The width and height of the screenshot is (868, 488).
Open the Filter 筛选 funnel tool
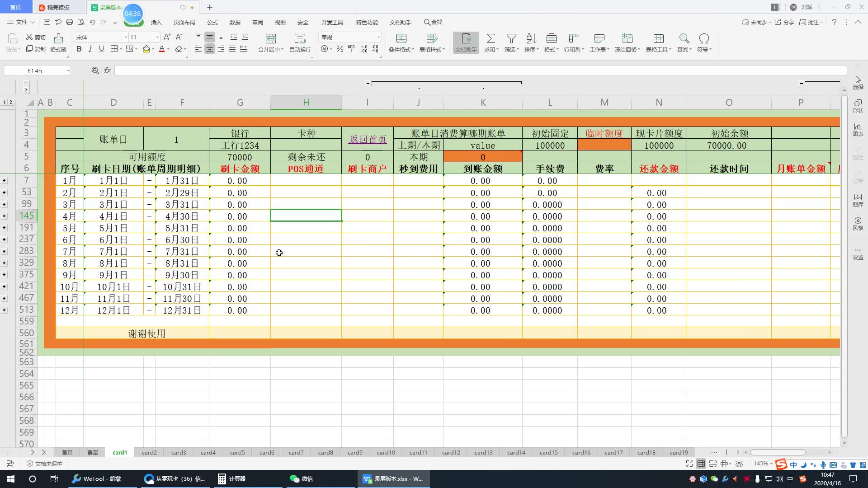pos(511,39)
